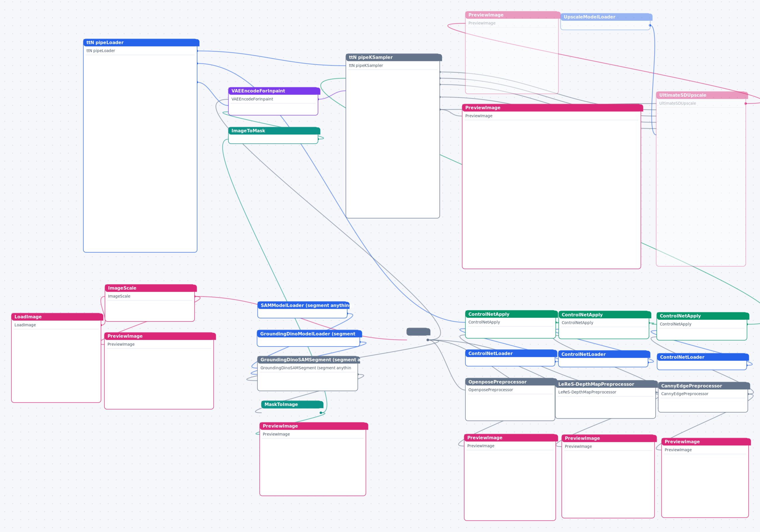Select the UpscaleModelLoader node

tap(606, 22)
